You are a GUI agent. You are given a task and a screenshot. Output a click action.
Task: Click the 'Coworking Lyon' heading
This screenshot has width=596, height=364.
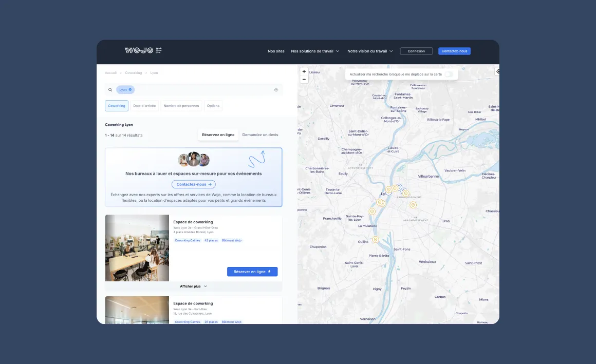[119, 125]
